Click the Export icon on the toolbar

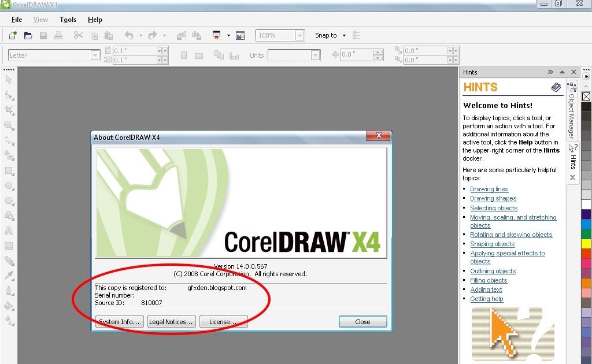point(197,35)
